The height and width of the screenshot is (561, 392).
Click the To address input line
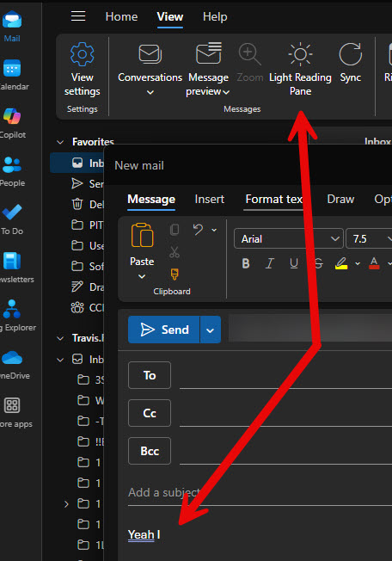[x=285, y=376]
